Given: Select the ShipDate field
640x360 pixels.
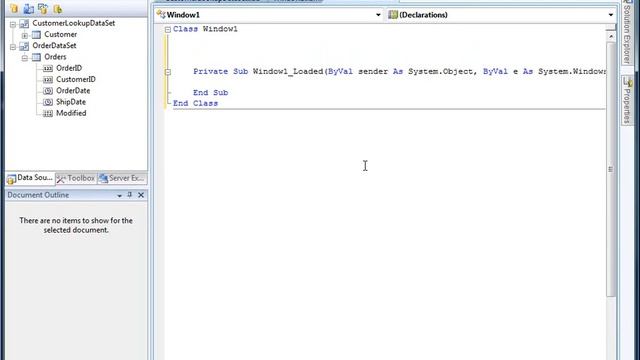Looking at the screenshot, I should (x=71, y=102).
